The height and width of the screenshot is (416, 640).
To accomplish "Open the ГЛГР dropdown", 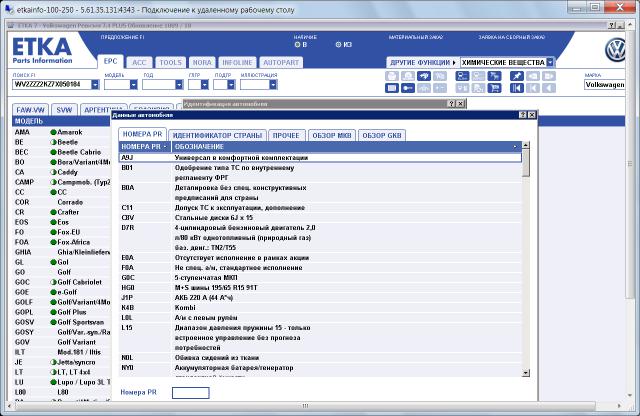I will [x=204, y=85].
